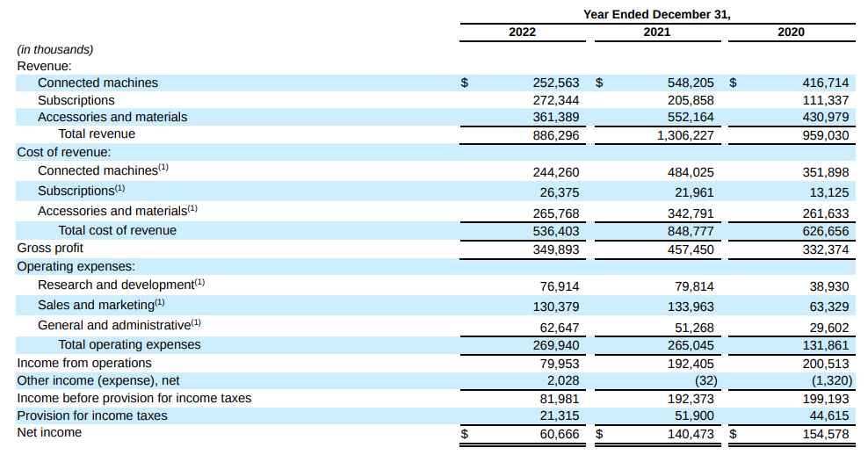Select 2020 net income 154,578
868x455 pixels.
(x=825, y=434)
